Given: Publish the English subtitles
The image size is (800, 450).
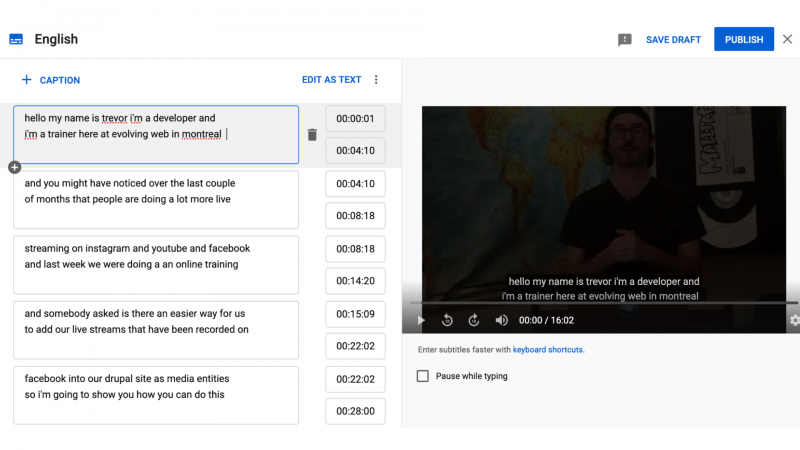Looking at the screenshot, I should [744, 39].
